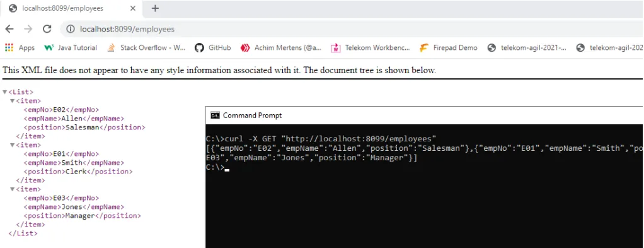Click the position Salesman line
The width and height of the screenshot is (644, 248).
[84, 127]
